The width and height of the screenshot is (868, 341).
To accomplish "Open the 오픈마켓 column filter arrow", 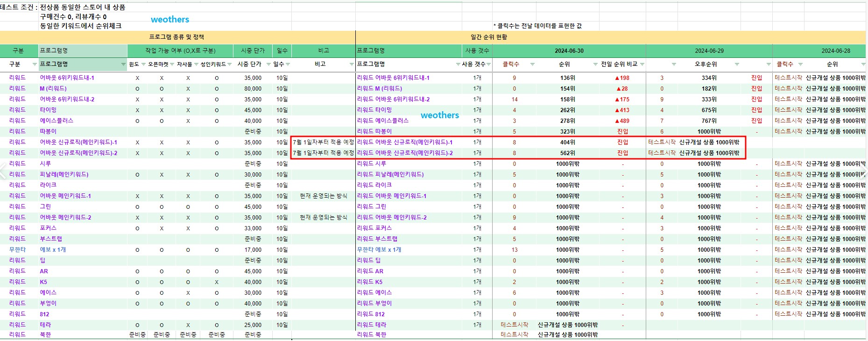I will [172, 64].
